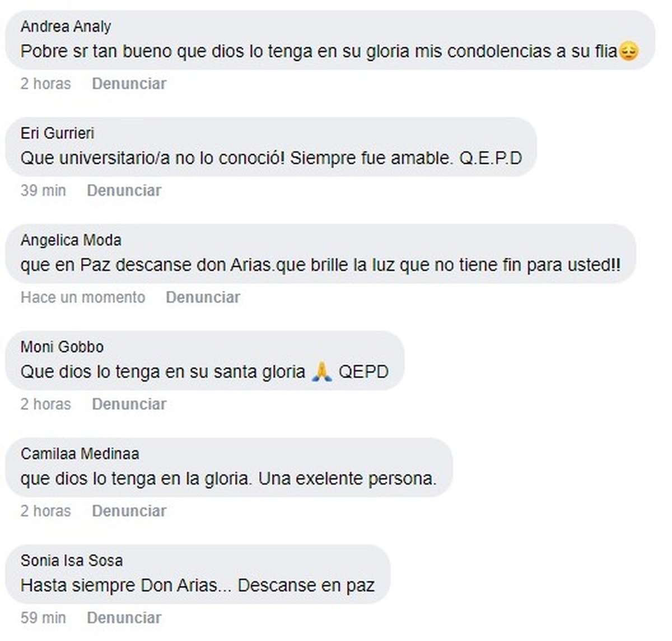Open Andrea Analy's profile name
672x641 pixels.
[66, 26]
